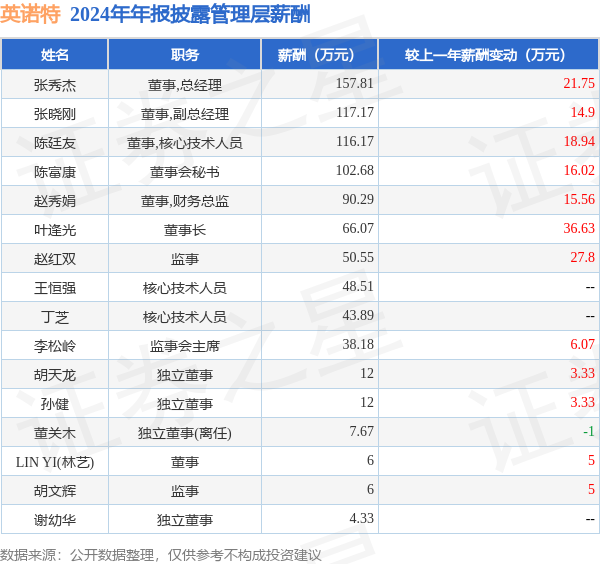Click the name cell 李松岭
This screenshot has height=564, width=600.
pyautogui.click(x=55, y=346)
